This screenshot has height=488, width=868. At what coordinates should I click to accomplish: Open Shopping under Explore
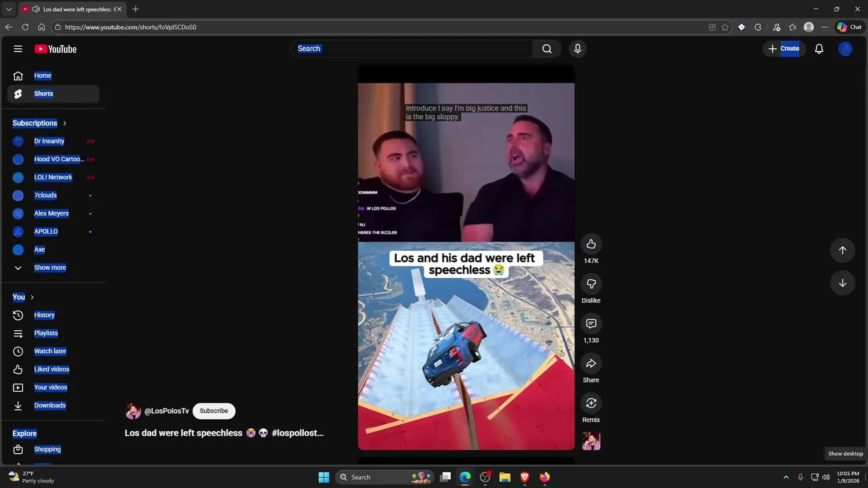53,449
